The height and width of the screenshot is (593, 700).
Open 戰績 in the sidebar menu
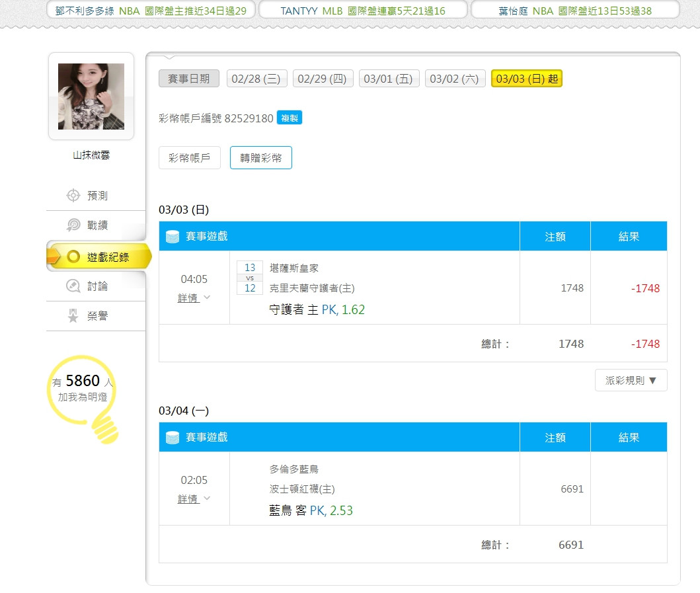pos(96,225)
